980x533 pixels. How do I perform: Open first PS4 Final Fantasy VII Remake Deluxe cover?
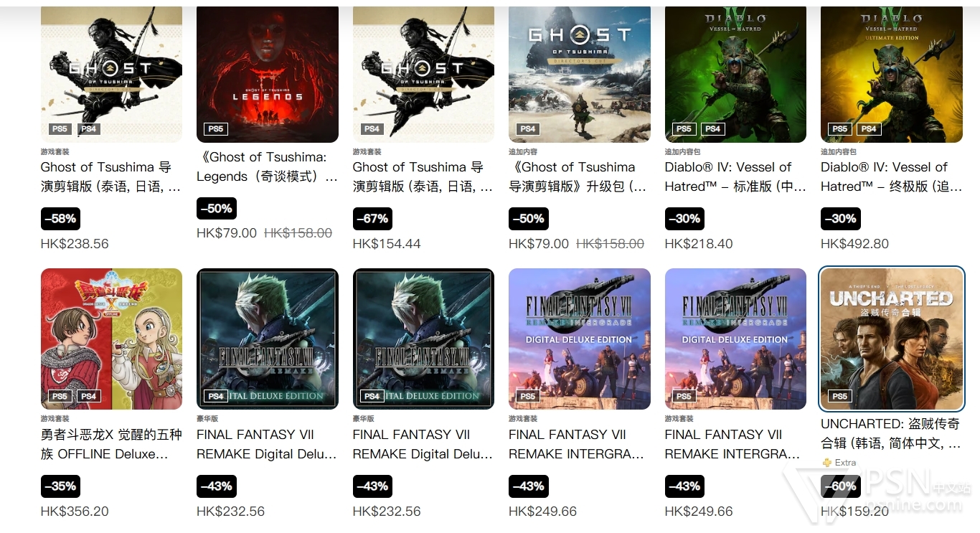[x=268, y=339]
